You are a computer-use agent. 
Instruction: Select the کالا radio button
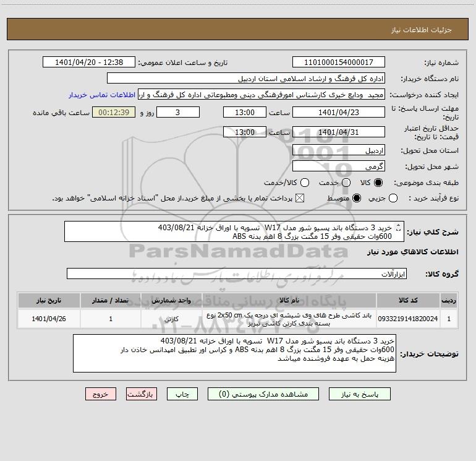(x=378, y=183)
